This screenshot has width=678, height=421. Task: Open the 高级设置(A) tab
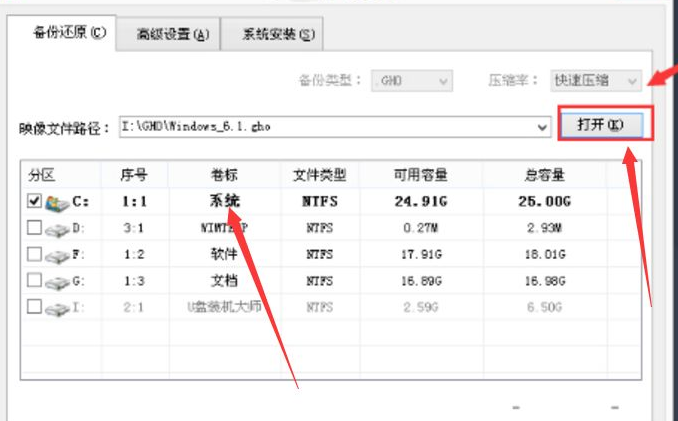coord(168,34)
